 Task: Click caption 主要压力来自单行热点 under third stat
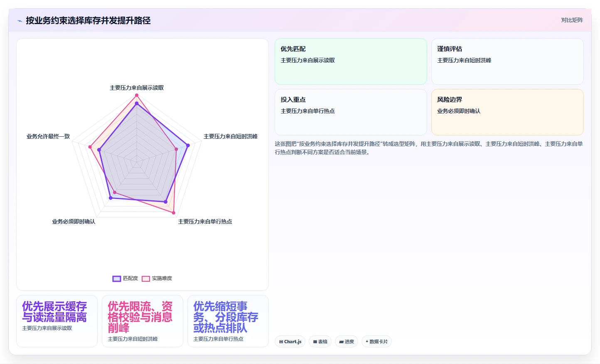coord(219,339)
